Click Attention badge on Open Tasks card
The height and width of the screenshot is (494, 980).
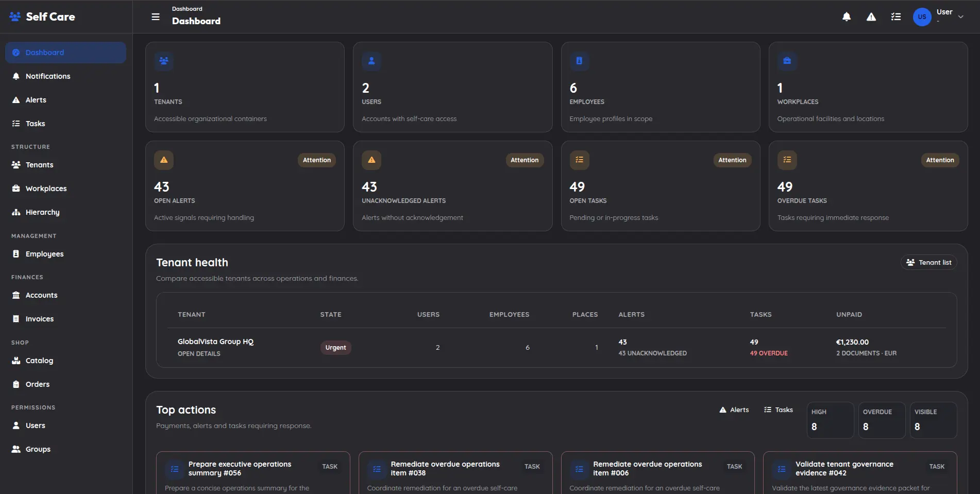tap(732, 160)
